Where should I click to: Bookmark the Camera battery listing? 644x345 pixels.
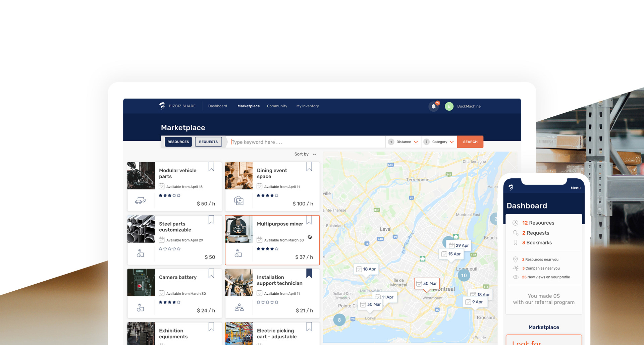[211, 273]
